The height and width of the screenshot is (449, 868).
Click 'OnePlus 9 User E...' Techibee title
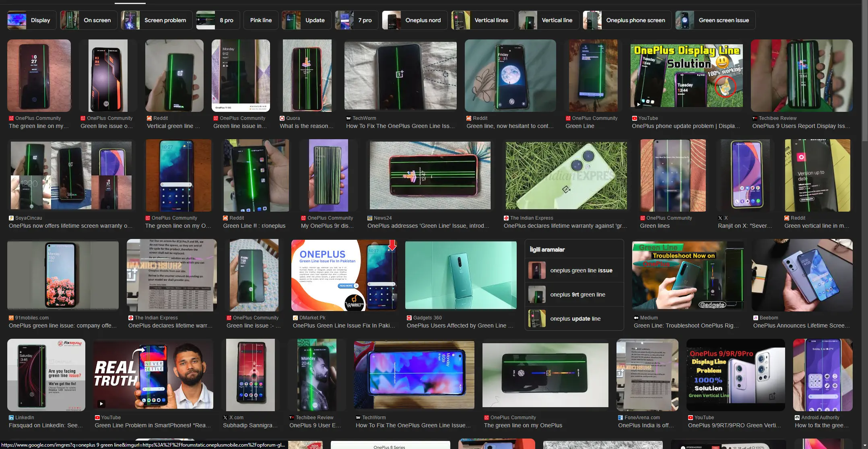pyautogui.click(x=315, y=425)
